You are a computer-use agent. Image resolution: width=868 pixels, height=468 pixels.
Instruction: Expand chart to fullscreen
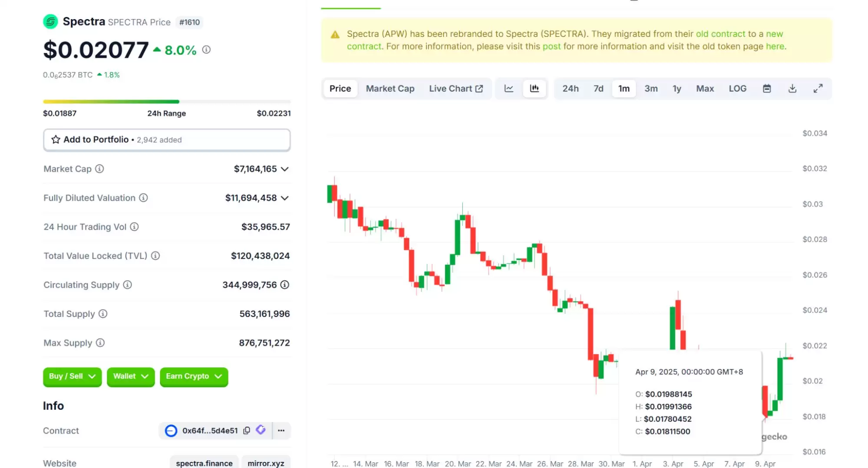(818, 89)
